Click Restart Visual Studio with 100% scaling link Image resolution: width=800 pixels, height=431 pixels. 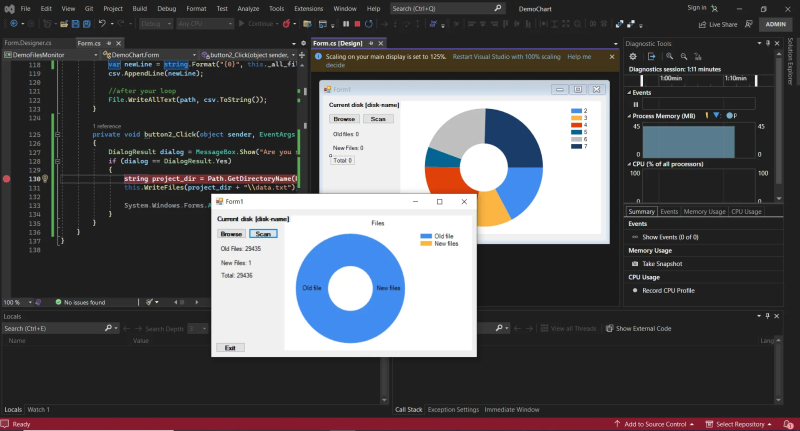[x=506, y=57]
